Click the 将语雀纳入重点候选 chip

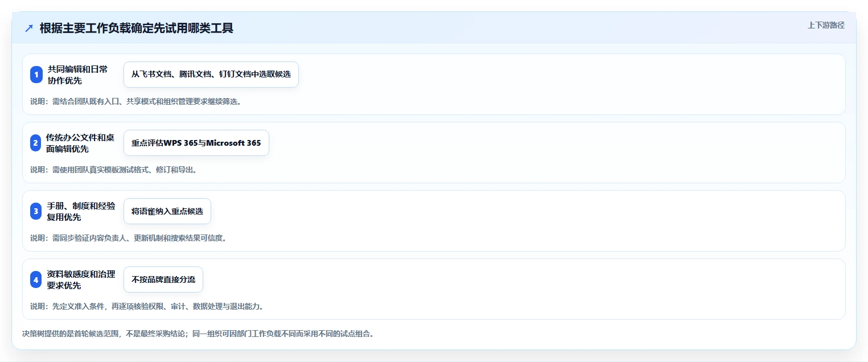click(167, 211)
